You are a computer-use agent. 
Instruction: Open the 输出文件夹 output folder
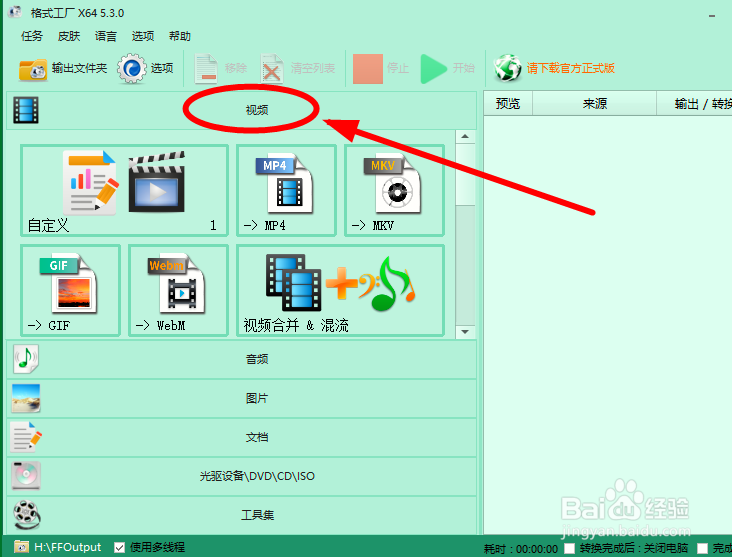63,69
